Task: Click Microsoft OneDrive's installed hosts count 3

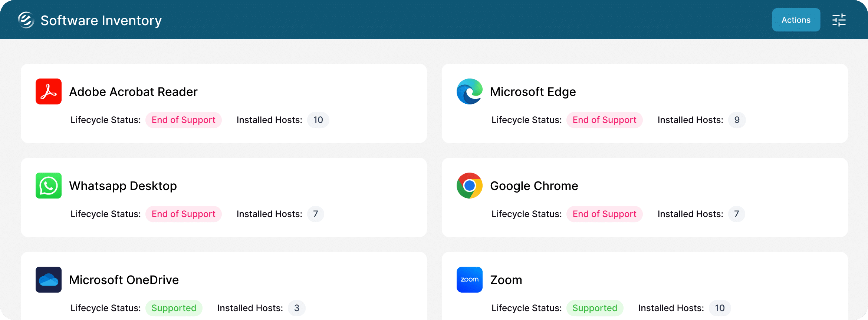Action: click(297, 308)
